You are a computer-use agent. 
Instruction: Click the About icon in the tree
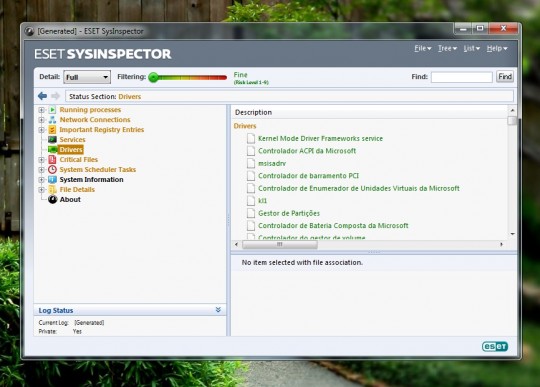point(52,199)
